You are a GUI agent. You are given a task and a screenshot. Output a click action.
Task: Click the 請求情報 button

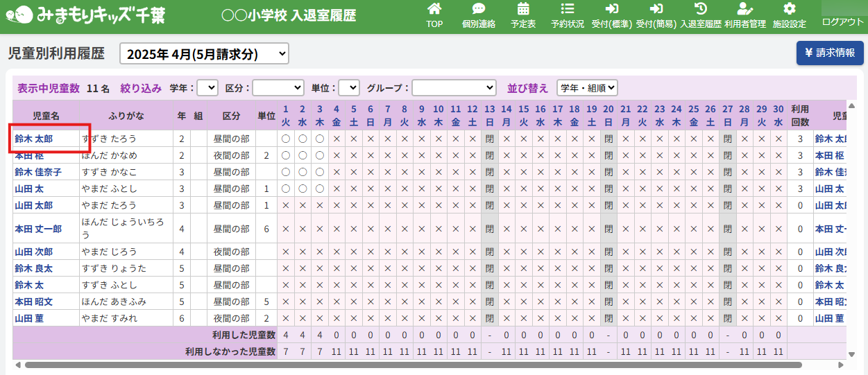(x=830, y=53)
